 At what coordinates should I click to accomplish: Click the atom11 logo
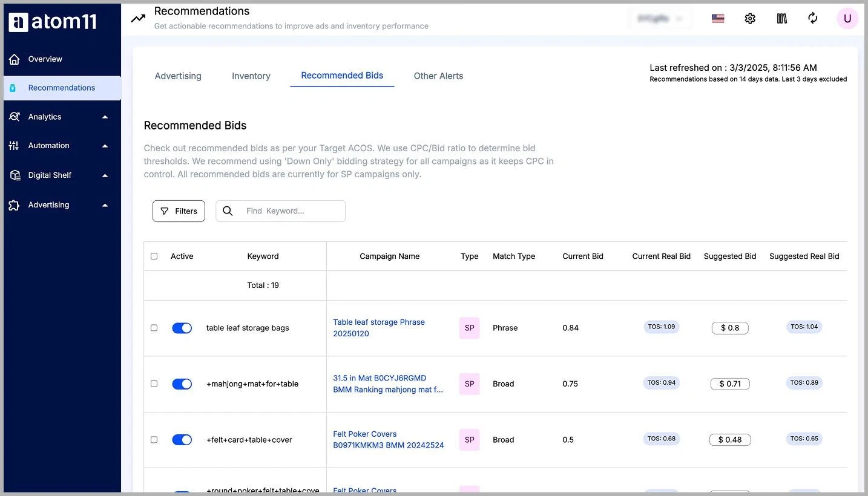click(53, 22)
